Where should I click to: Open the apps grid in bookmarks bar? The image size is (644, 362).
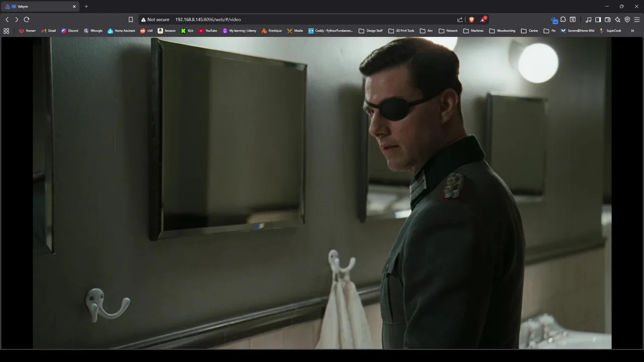[x=6, y=31]
